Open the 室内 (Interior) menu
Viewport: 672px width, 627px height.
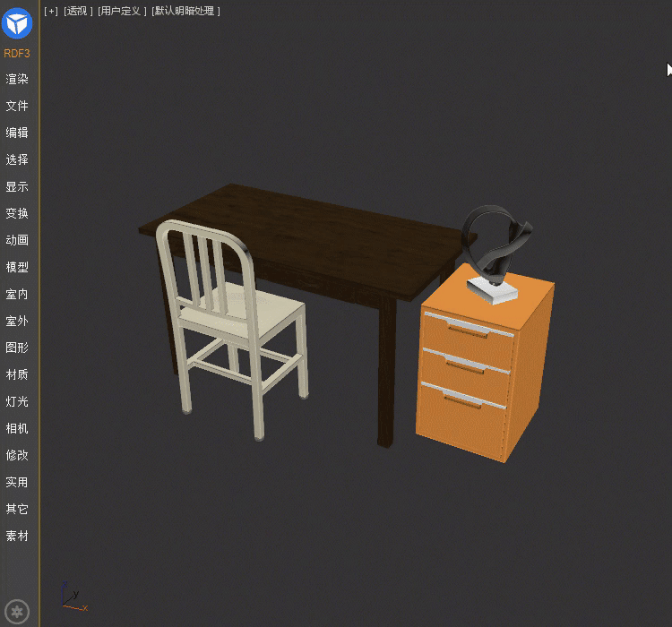point(17,294)
